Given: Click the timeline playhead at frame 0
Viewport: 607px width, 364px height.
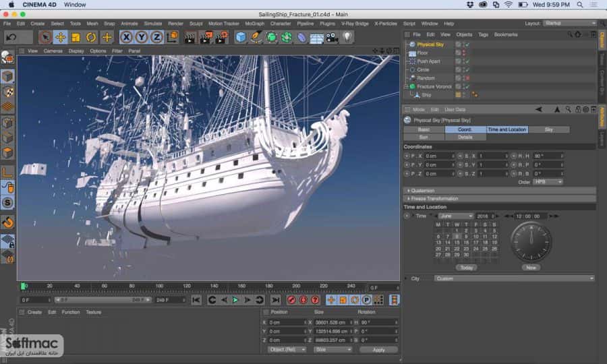Looking at the screenshot, I should 23,286.
